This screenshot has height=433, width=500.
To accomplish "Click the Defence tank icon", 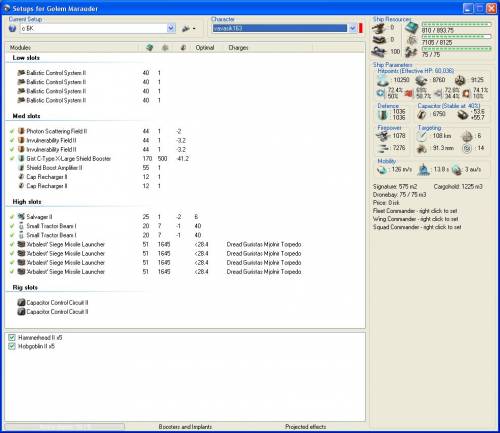I will (x=383, y=114).
